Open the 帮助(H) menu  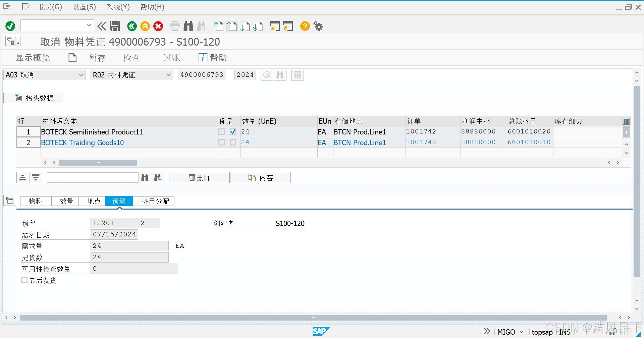click(x=152, y=7)
